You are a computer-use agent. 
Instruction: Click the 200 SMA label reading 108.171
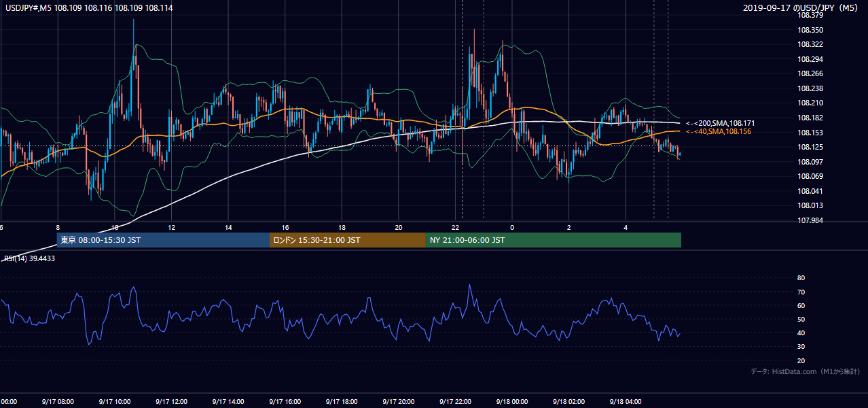[x=721, y=123]
